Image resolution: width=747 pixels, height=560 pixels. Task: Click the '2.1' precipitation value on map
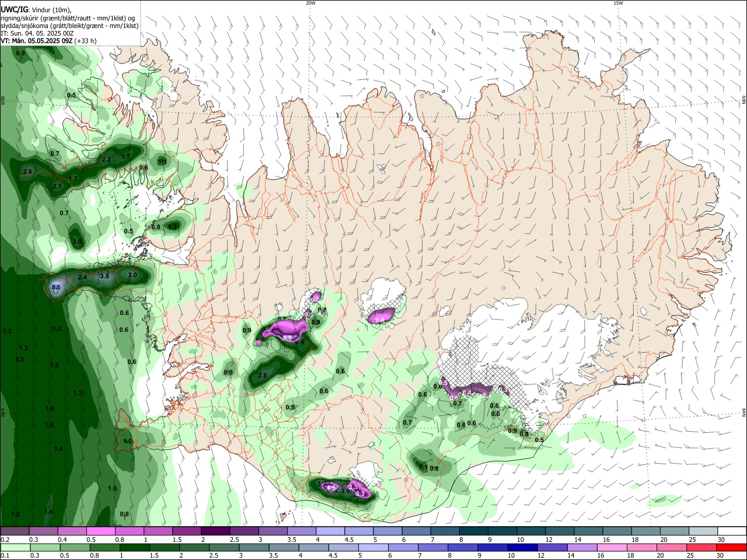(x=57, y=187)
